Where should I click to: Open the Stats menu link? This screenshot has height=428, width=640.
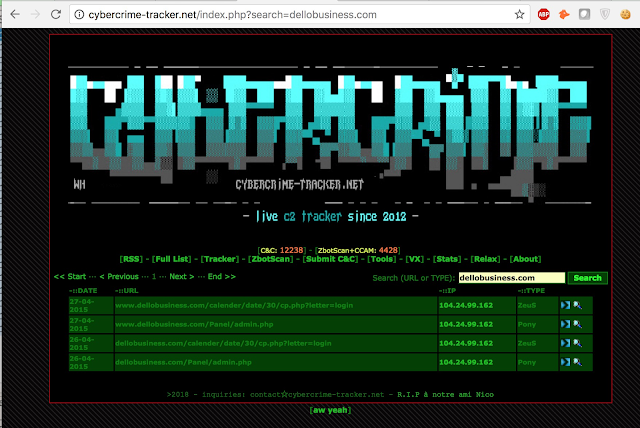pyautogui.click(x=447, y=259)
